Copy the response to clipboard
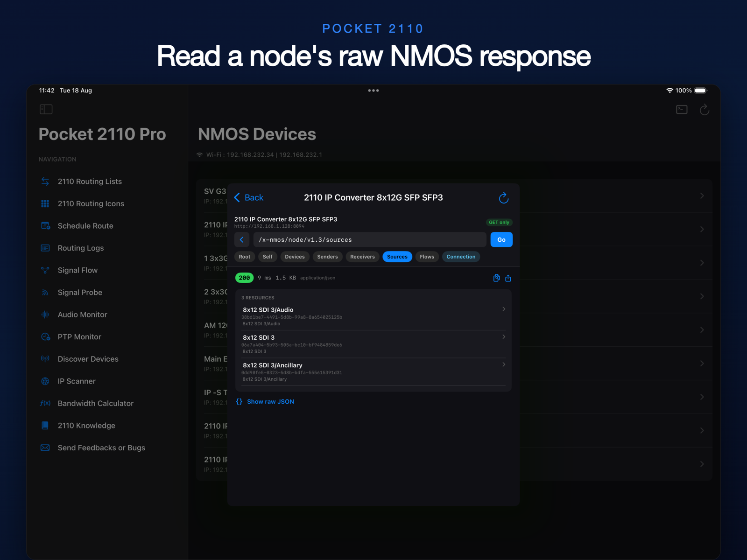Viewport: 747px width, 560px height. (x=496, y=278)
